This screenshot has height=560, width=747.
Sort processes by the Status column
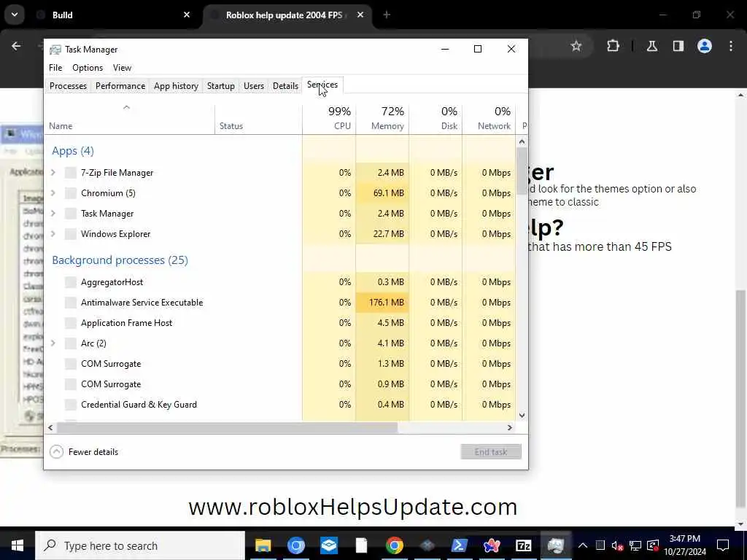pyautogui.click(x=258, y=119)
